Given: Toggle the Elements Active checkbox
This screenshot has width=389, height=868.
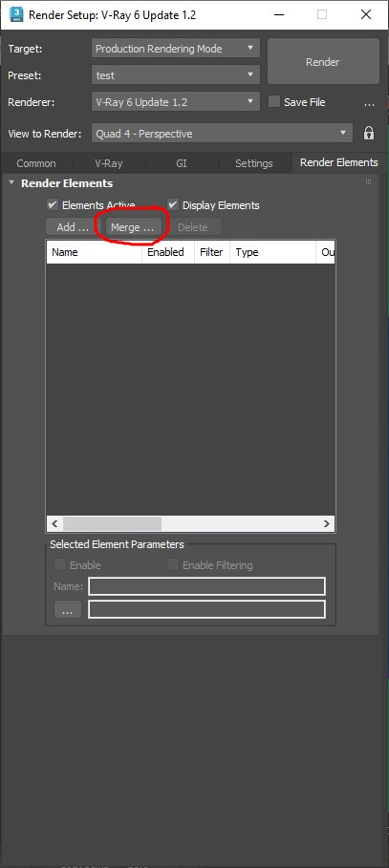Looking at the screenshot, I should coord(53,204).
